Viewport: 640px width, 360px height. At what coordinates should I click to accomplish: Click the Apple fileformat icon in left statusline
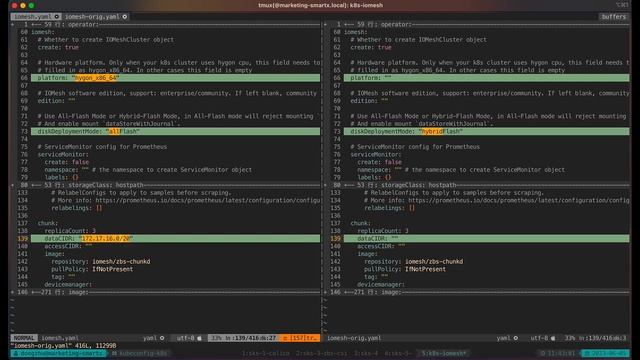200,338
